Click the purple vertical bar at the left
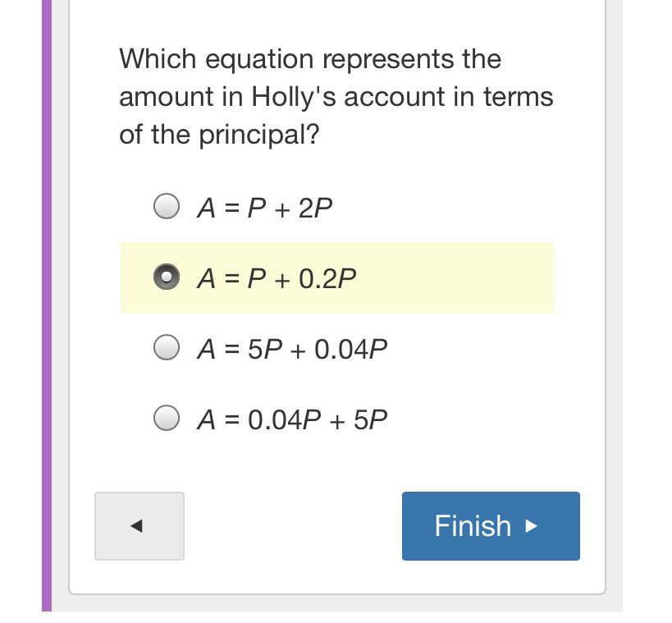Viewport: 672px width, 623px height. 47,304
